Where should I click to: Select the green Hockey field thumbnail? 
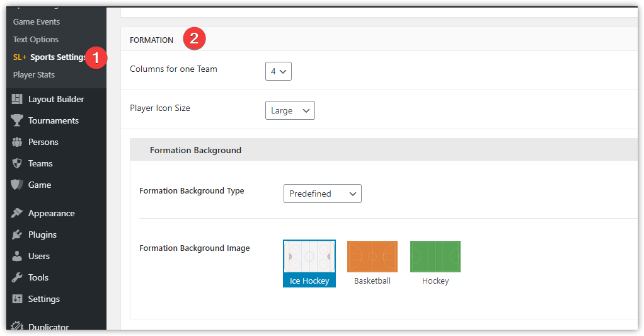[435, 257]
